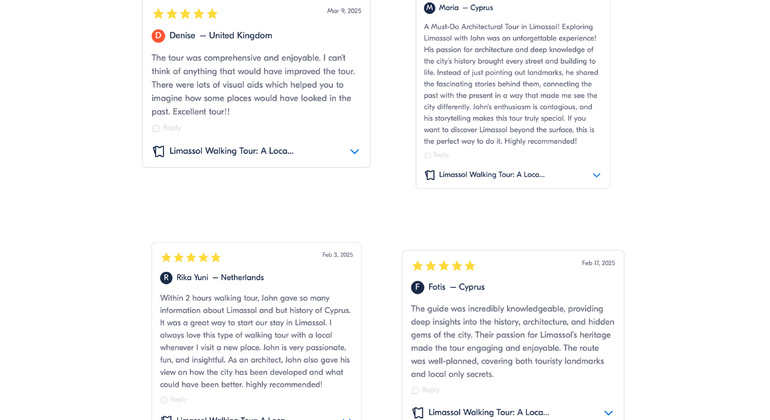Click the map icon in Fotis's review
Image resolution: width=770 pixels, height=420 pixels.
click(x=418, y=412)
